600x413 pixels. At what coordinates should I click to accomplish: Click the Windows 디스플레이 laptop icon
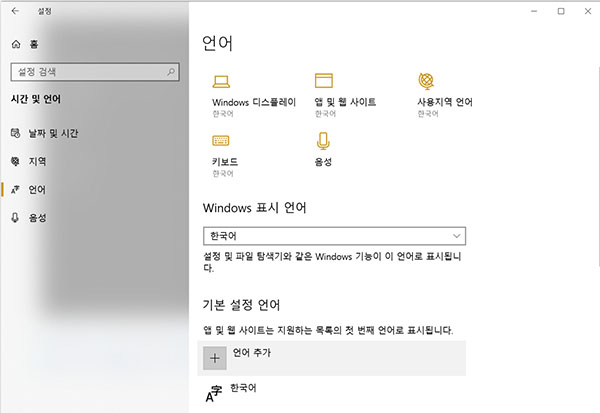click(x=221, y=82)
